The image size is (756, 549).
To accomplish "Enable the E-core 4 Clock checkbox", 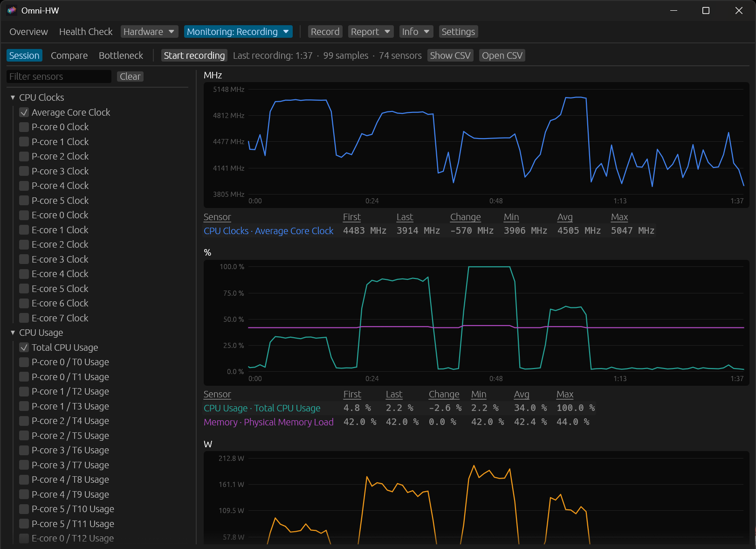I will click(24, 274).
